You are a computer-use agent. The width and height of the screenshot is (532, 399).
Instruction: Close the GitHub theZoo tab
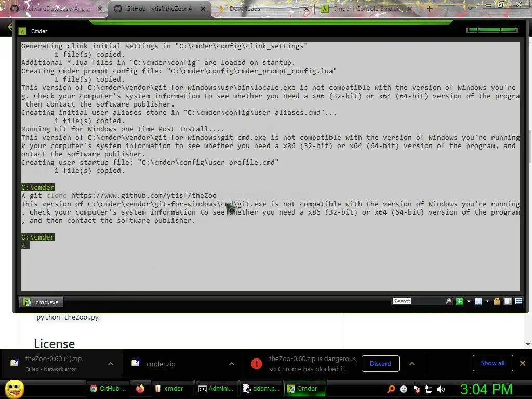pos(203,9)
